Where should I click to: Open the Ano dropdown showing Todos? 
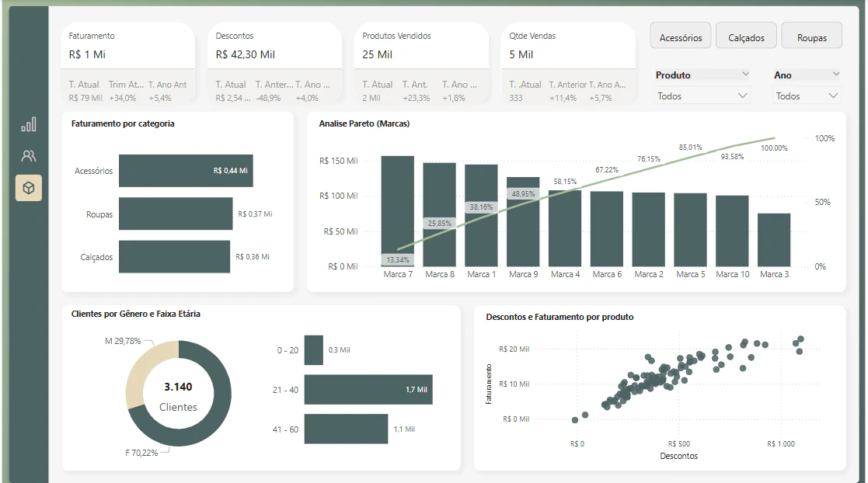click(x=807, y=96)
